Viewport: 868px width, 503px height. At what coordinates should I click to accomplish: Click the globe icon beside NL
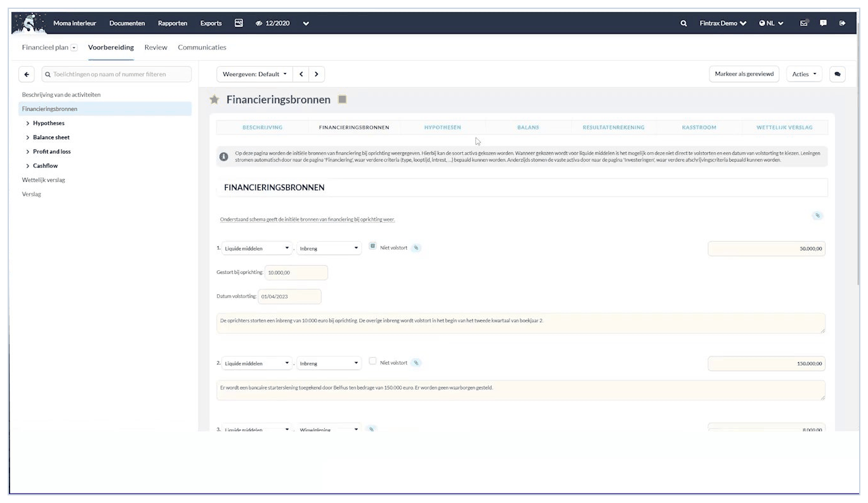762,23
